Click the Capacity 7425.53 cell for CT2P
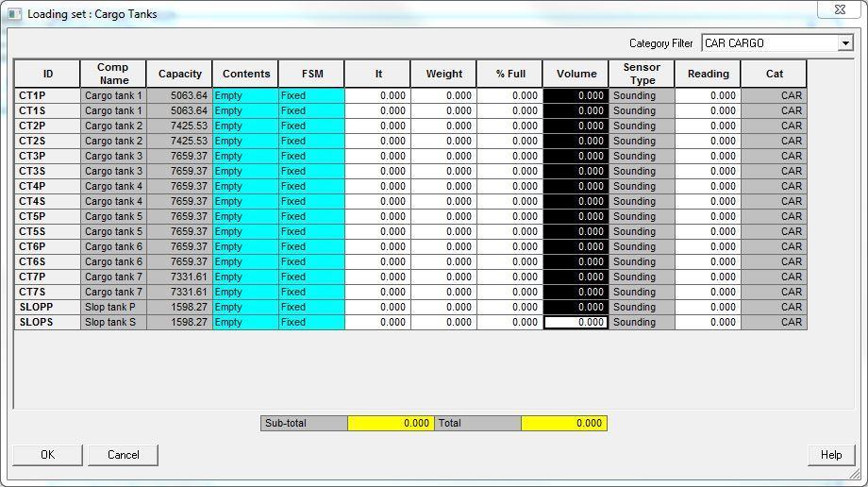868x487 pixels. [x=179, y=126]
